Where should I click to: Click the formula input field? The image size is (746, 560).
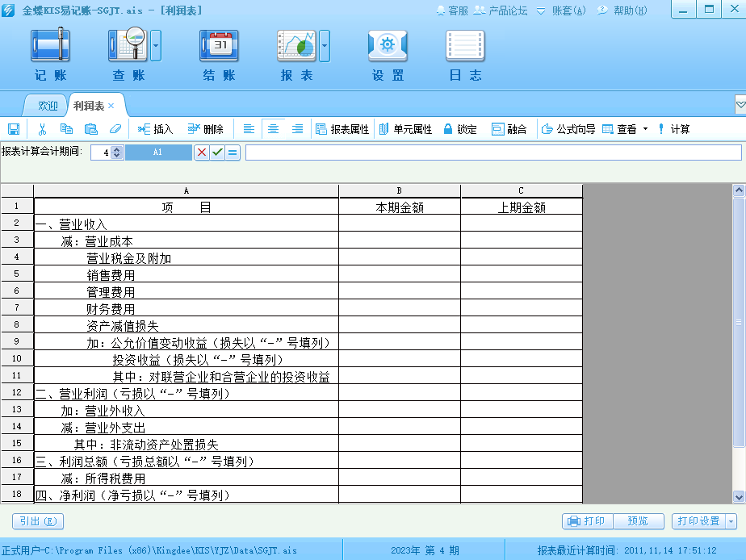pos(493,153)
